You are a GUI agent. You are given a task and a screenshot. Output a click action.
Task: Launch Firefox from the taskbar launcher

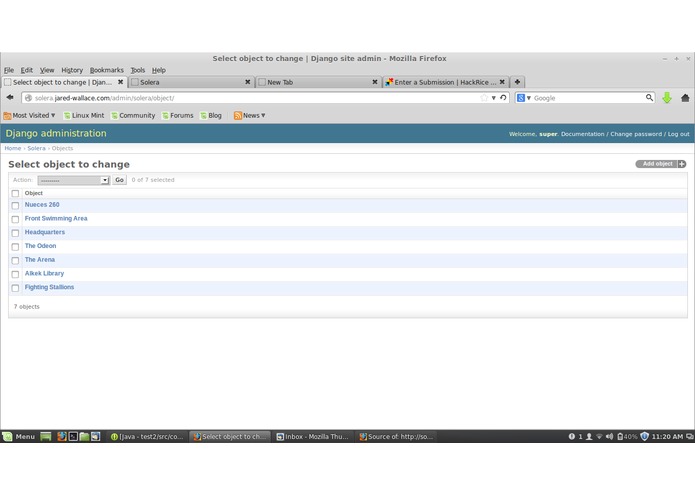[x=62, y=436]
